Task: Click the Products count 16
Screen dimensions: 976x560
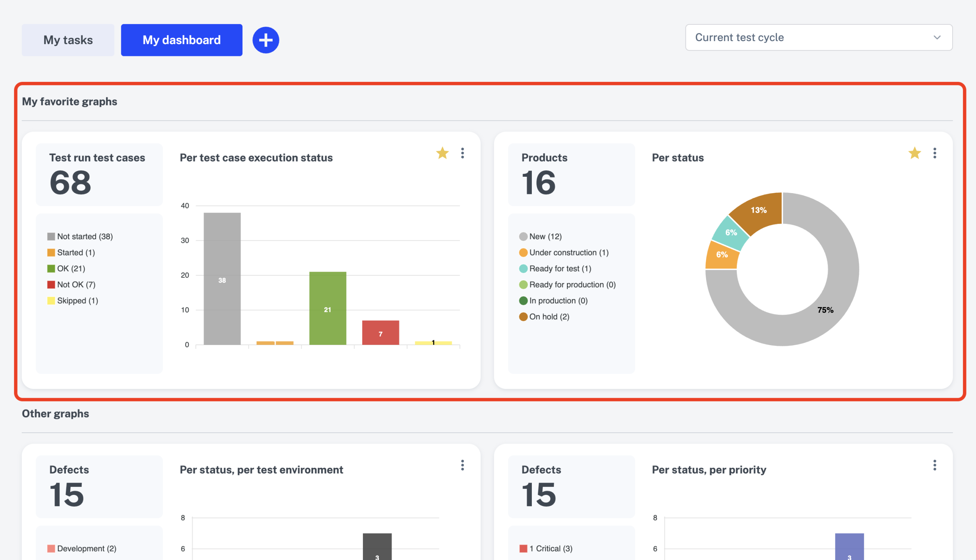Action: tap(538, 183)
